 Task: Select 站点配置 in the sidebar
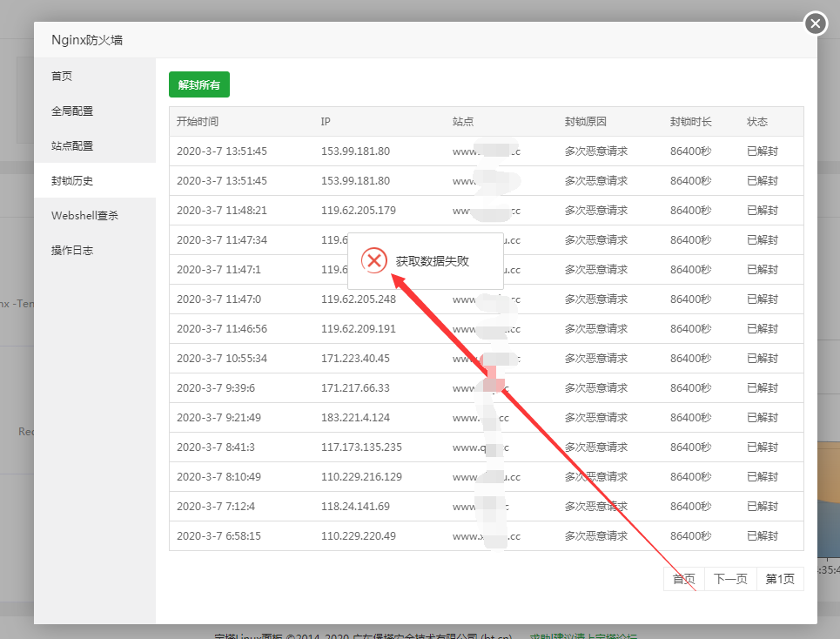[72, 146]
